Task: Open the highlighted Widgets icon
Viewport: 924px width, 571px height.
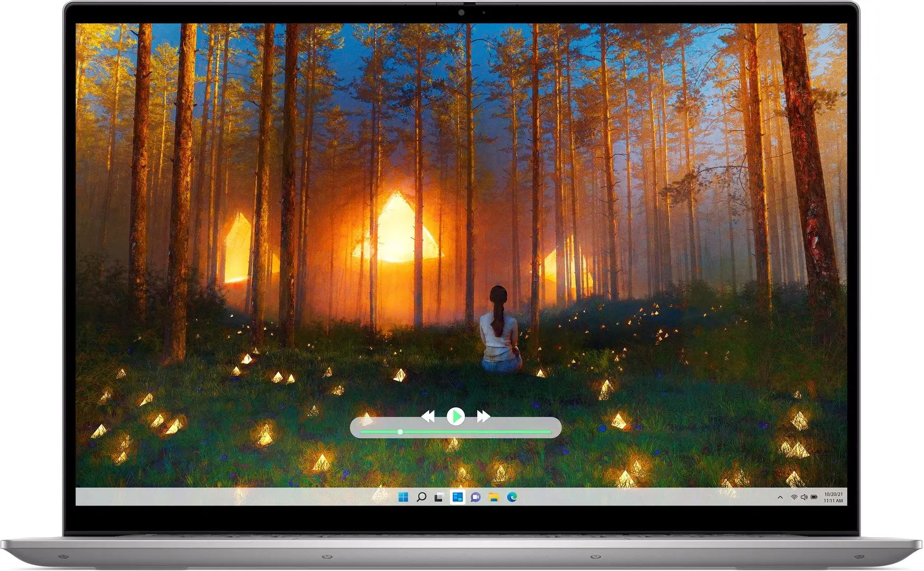Action: coord(457,497)
